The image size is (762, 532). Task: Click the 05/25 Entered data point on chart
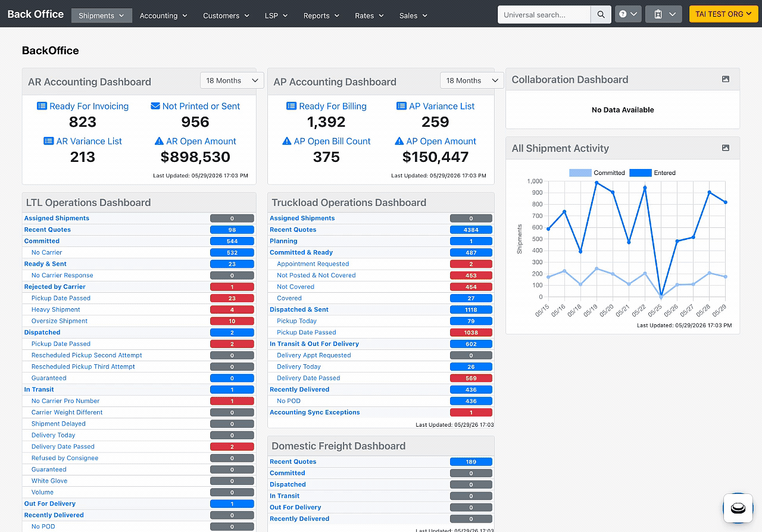tap(661, 296)
